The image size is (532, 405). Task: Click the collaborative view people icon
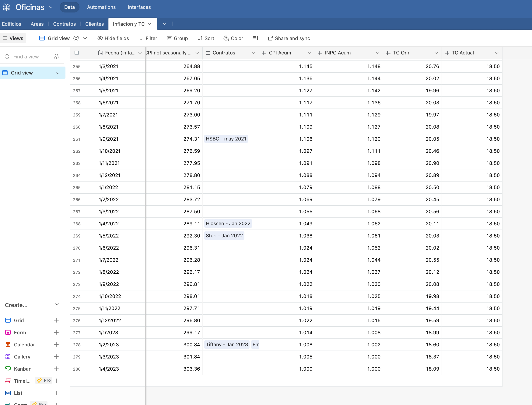76,38
